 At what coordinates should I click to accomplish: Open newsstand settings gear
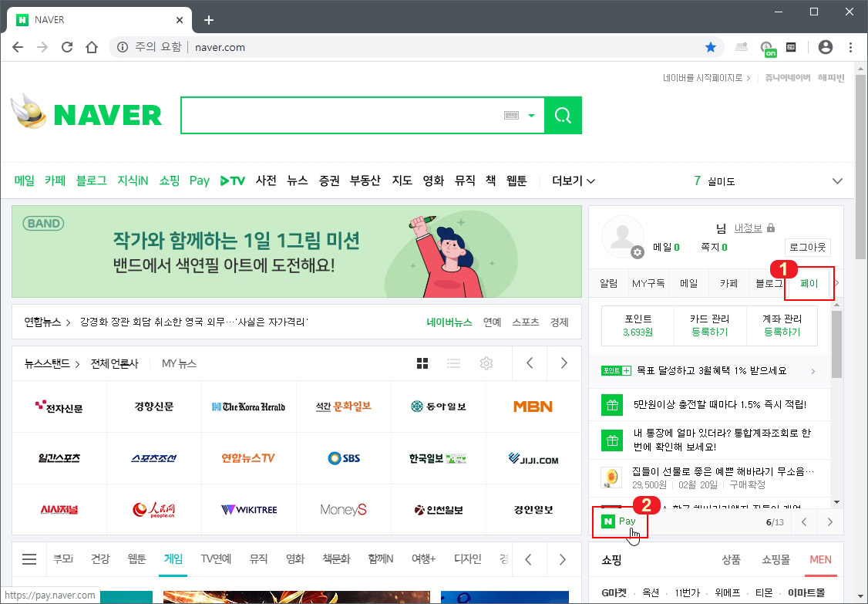tap(486, 363)
